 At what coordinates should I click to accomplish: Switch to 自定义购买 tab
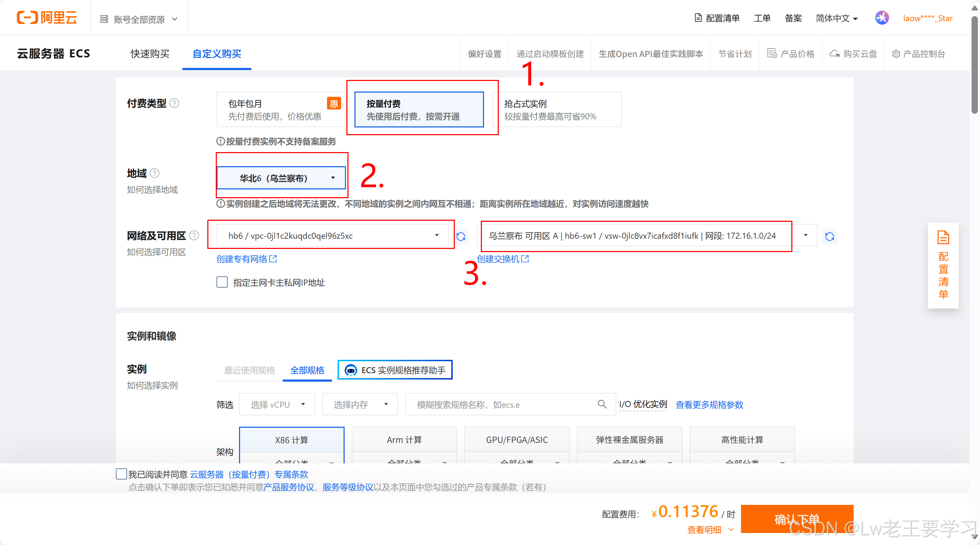click(217, 54)
